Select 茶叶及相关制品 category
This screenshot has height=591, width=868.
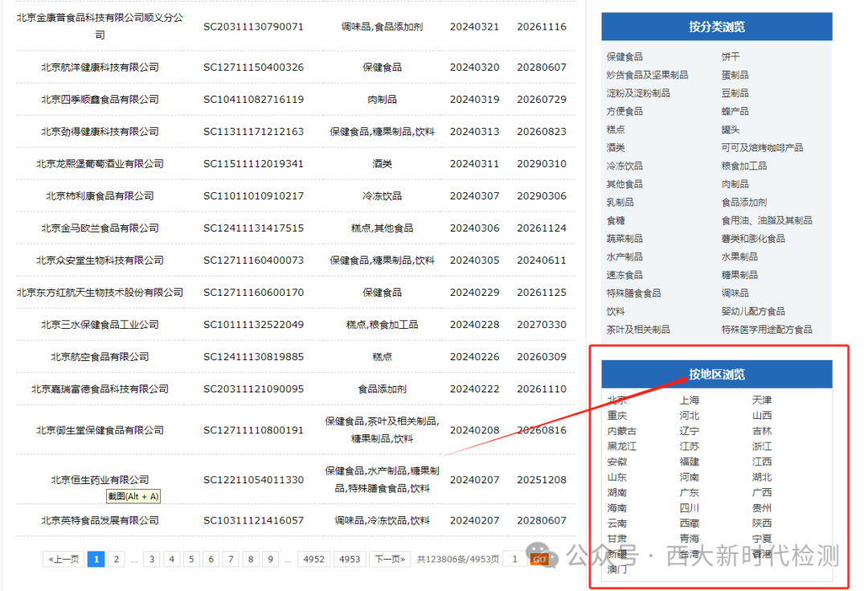[637, 330]
